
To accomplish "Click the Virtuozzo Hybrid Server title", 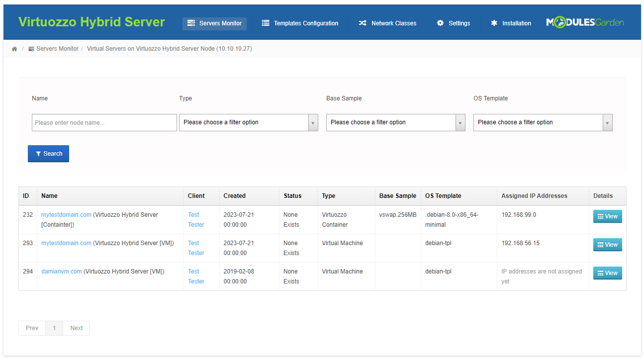I will [92, 22].
